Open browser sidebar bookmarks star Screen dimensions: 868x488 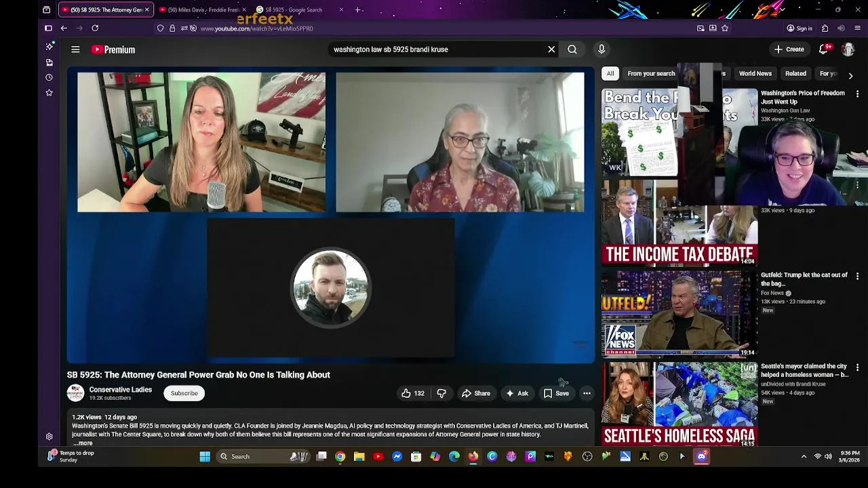49,92
